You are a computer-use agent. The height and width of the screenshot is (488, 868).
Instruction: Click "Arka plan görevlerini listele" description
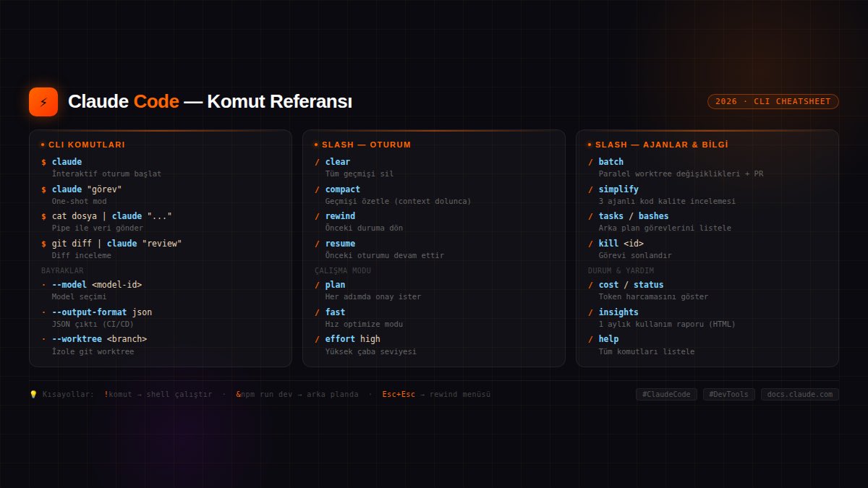pos(665,228)
